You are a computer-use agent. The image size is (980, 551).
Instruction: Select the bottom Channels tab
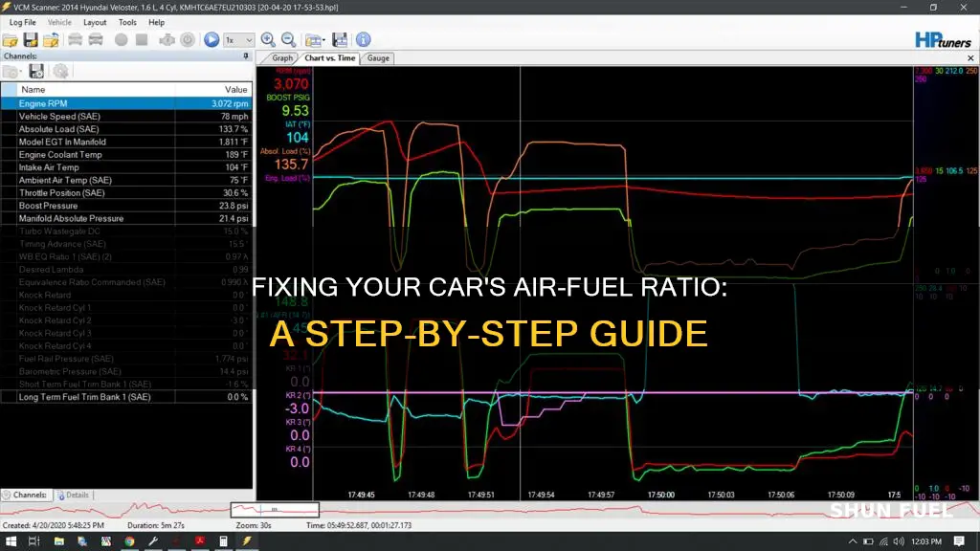26,495
